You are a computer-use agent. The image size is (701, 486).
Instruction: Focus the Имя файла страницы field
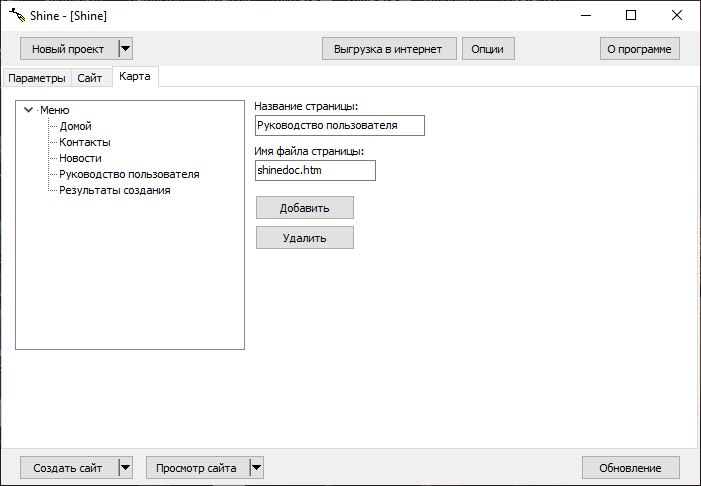315,171
